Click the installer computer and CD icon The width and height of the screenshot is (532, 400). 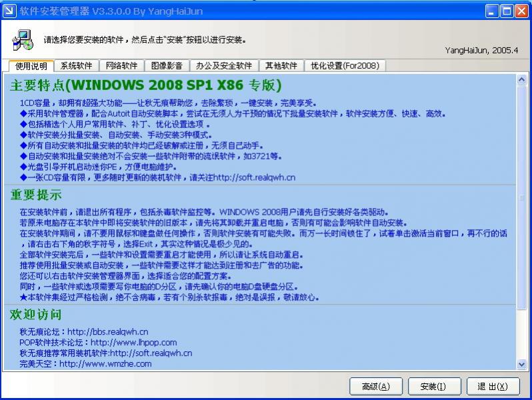point(23,40)
